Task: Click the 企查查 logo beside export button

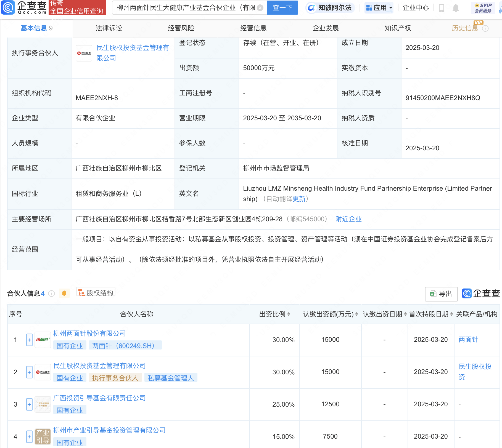Action: [481, 294]
